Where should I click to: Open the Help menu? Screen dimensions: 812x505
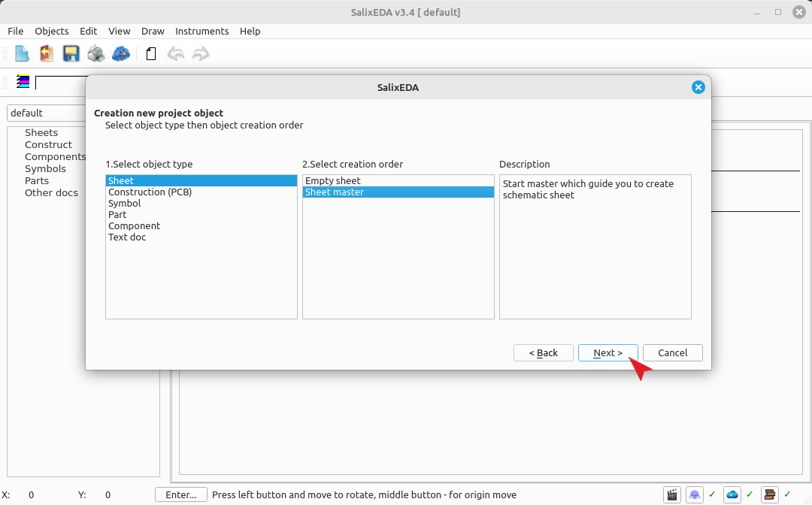(x=250, y=31)
